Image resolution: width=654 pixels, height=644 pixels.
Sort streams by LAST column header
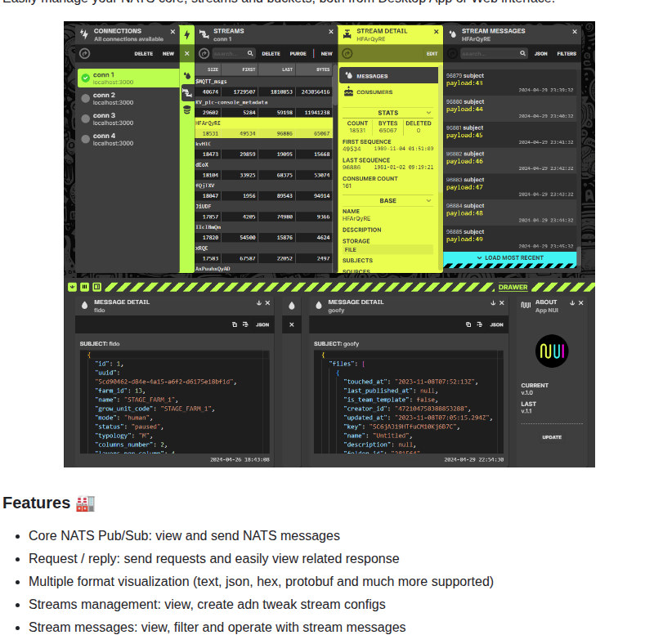click(x=277, y=69)
